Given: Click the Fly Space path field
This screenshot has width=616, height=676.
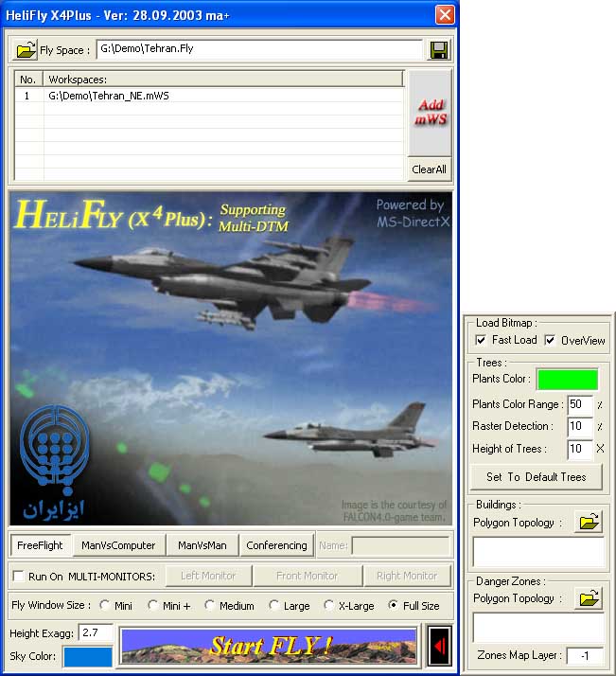Looking at the screenshot, I should tap(260, 49).
